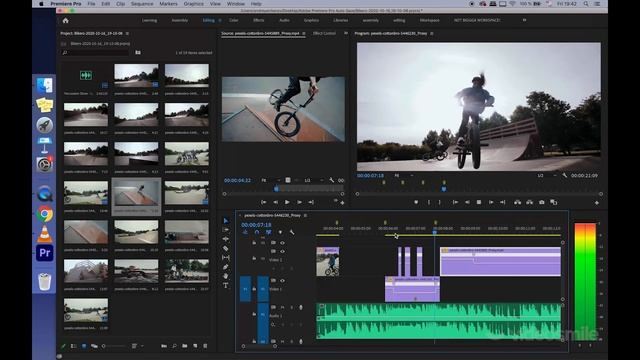Open Premiere Pro from the Dock
Screen dimensions: 640x360
(x=44, y=253)
